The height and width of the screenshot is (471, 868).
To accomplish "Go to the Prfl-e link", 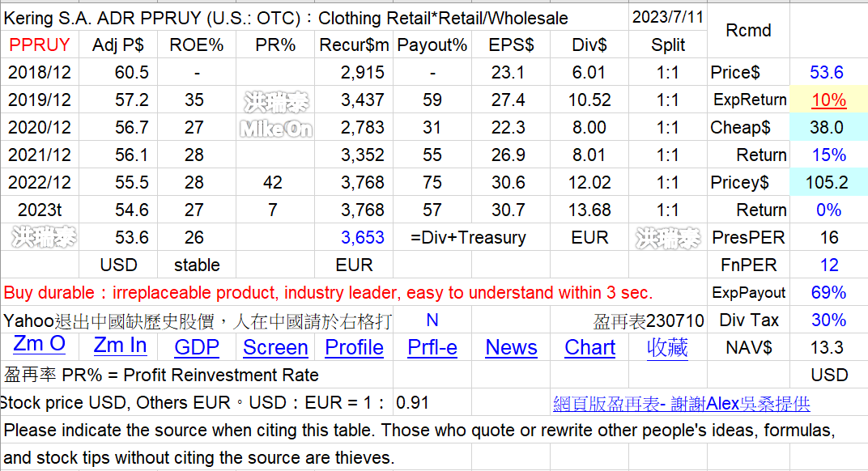I will tap(432, 347).
